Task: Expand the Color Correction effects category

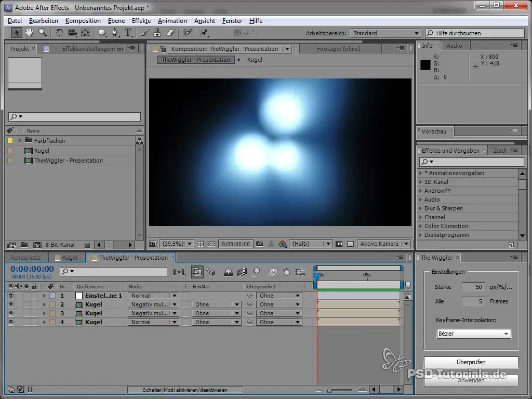Action: pos(421,226)
